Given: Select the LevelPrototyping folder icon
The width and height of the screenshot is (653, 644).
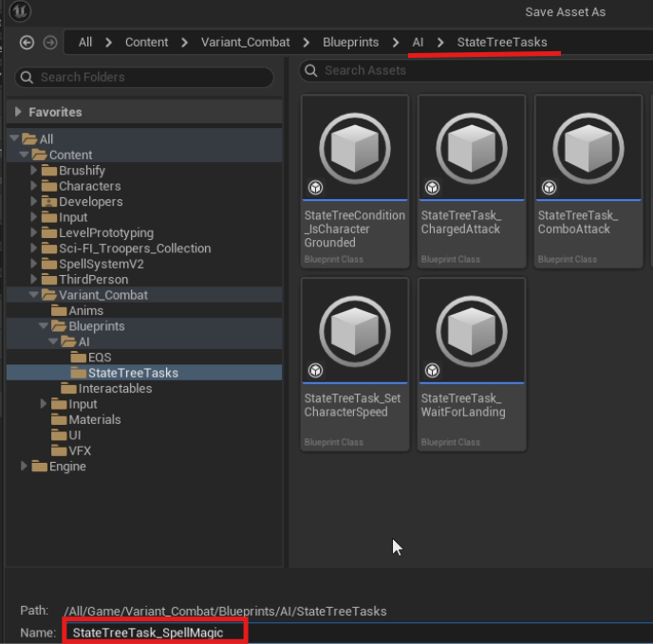Looking at the screenshot, I should [x=49, y=232].
